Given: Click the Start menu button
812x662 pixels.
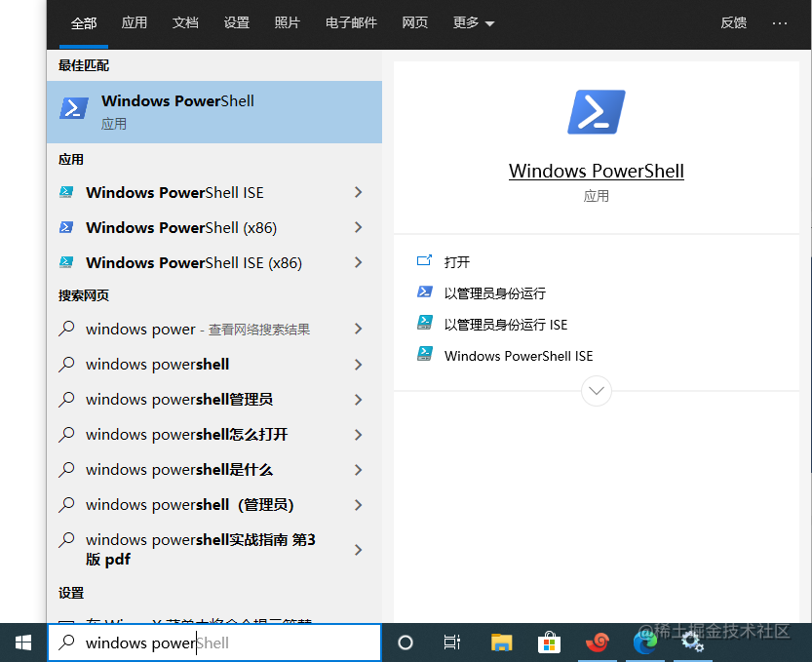Looking at the screenshot, I should (x=22, y=643).
